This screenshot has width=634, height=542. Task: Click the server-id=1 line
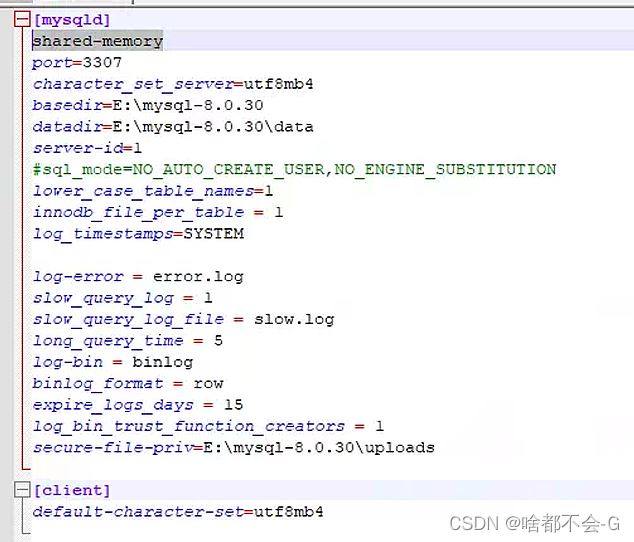click(x=87, y=148)
